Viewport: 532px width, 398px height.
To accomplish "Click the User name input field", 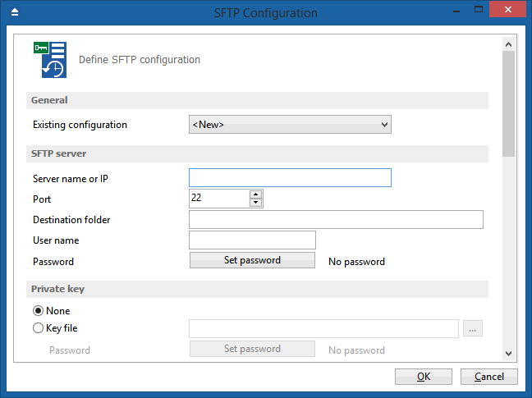I will click(252, 240).
